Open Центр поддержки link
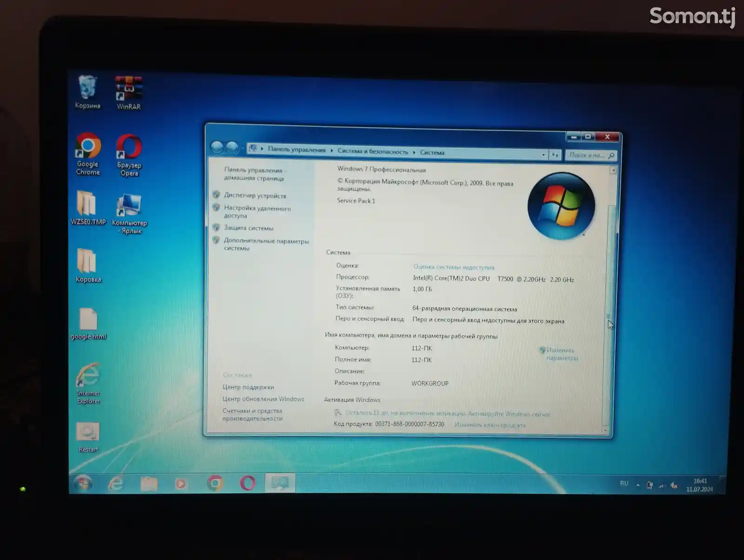744x560 pixels. point(248,387)
